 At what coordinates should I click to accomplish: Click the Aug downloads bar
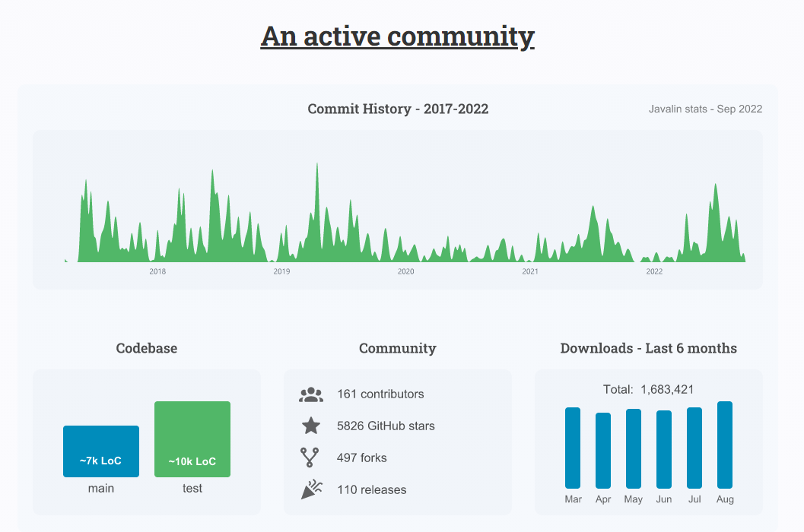[725, 445]
